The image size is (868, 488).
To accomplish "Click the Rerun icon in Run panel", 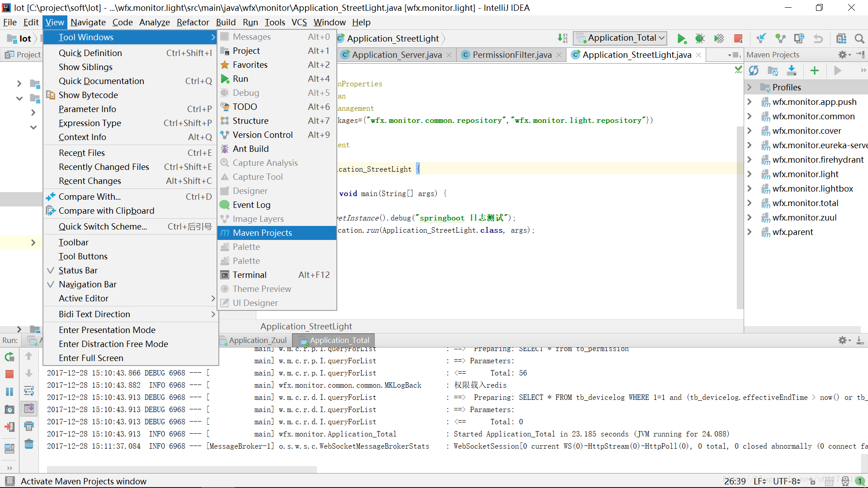I will [9, 357].
